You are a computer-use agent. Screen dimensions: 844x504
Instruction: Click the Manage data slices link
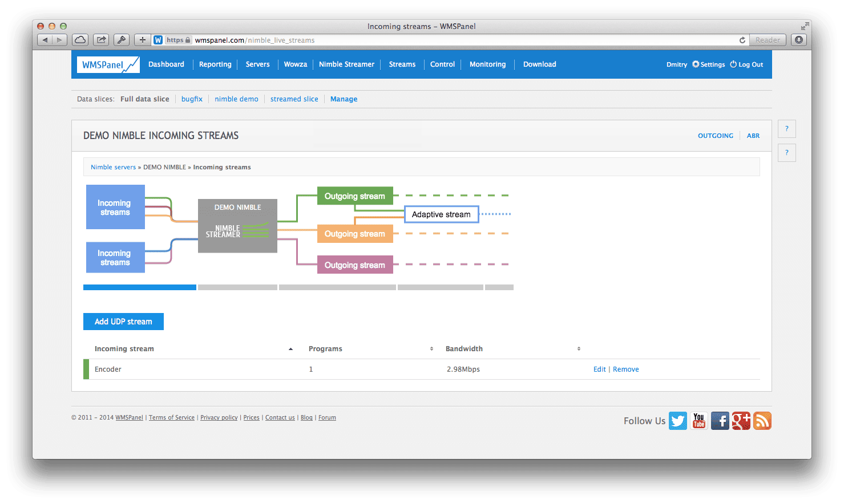[344, 99]
